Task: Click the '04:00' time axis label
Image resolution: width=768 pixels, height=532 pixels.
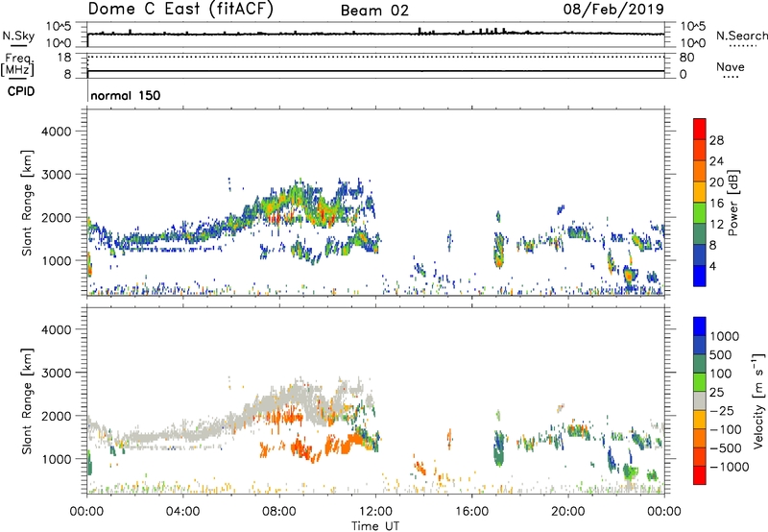Action: 182,512
